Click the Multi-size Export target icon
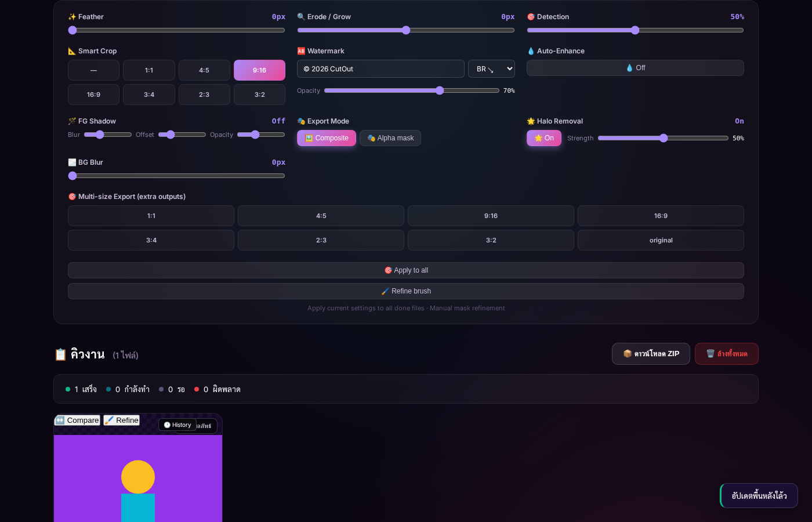 pyautogui.click(x=72, y=197)
